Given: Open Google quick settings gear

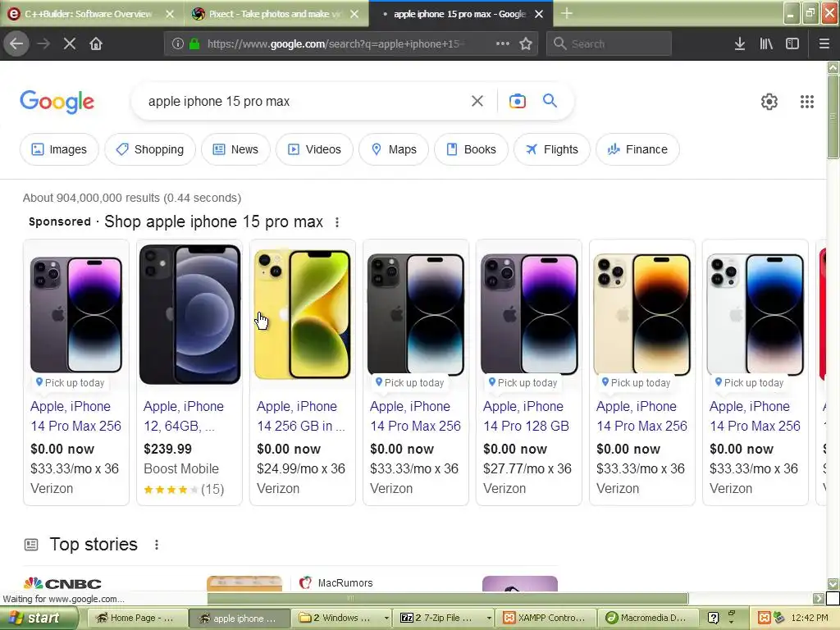Looking at the screenshot, I should tap(769, 102).
